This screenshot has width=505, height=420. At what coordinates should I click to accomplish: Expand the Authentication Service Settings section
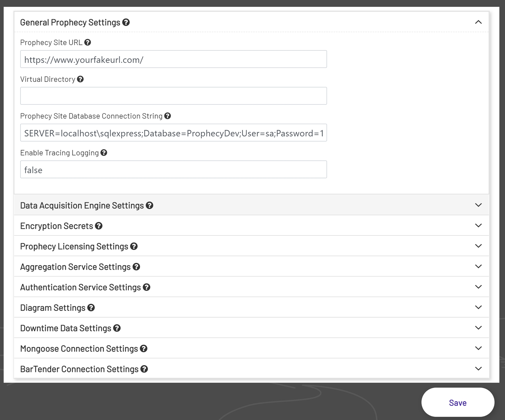coord(478,287)
